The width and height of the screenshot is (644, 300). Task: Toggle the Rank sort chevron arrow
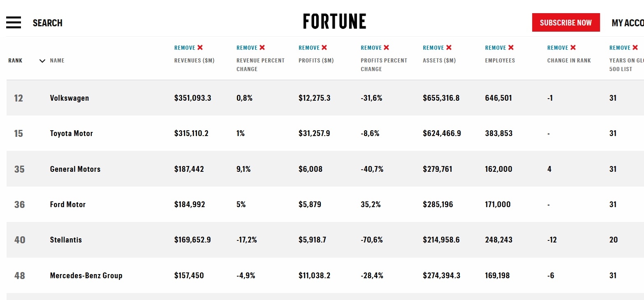[42, 61]
